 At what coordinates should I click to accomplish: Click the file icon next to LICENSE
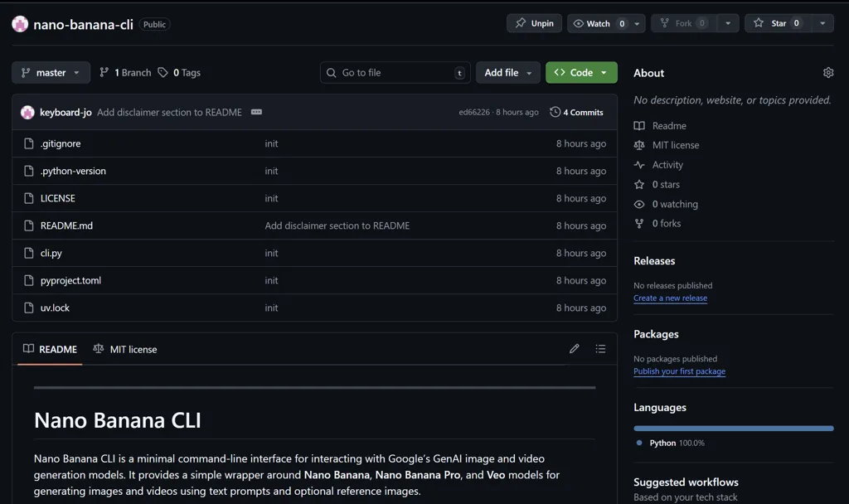click(29, 198)
